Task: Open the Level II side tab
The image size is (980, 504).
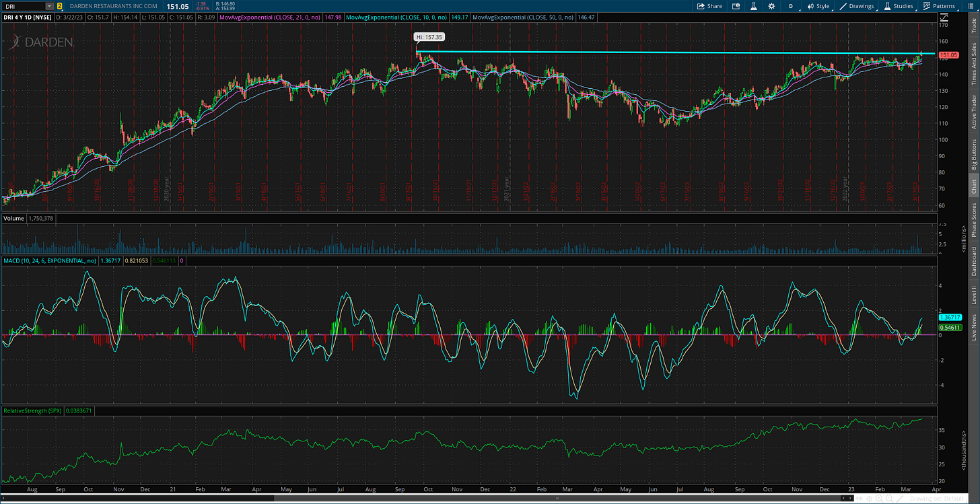Action: pos(973,294)
